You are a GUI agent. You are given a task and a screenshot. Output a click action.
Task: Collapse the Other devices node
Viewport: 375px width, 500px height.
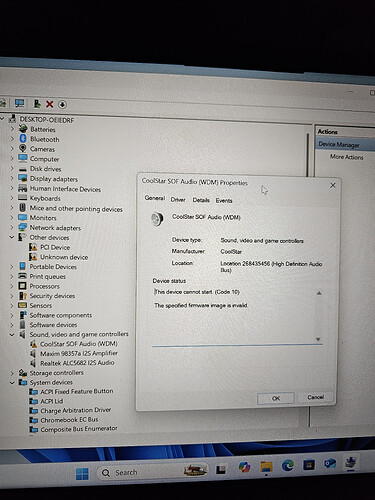tap(12, 237)
